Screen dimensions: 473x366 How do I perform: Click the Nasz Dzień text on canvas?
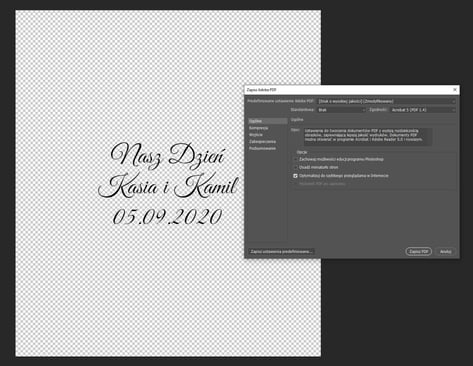[x=168, y=155]
